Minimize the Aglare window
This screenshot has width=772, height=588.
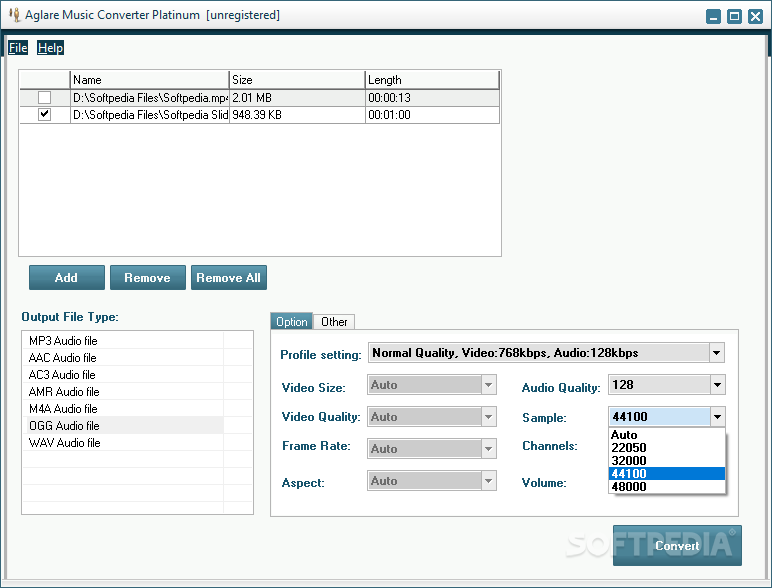(x=713, y=17)
